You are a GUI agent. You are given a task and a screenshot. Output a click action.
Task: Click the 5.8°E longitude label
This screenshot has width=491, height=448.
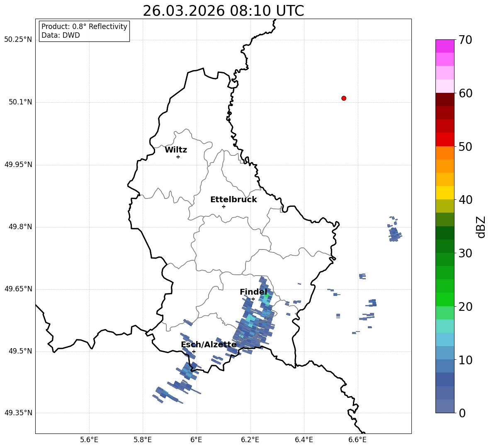143,440
